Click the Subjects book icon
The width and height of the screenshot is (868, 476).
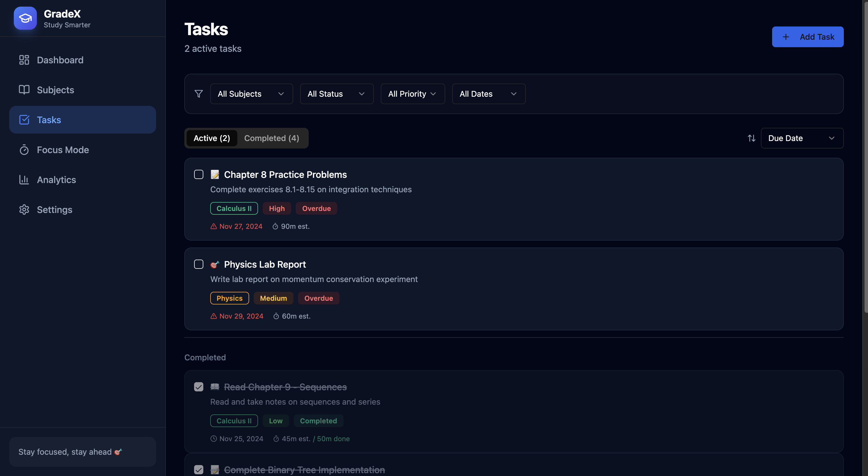click(24, 90)
